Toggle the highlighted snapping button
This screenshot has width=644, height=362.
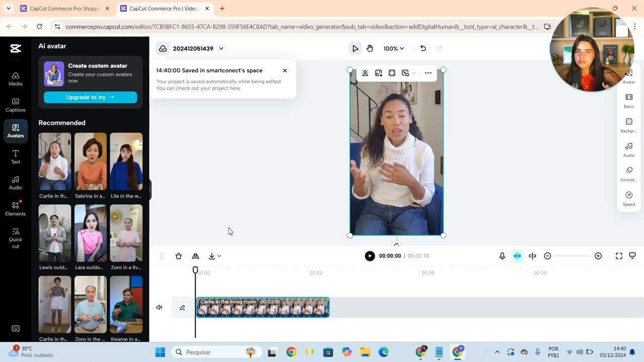517,256
